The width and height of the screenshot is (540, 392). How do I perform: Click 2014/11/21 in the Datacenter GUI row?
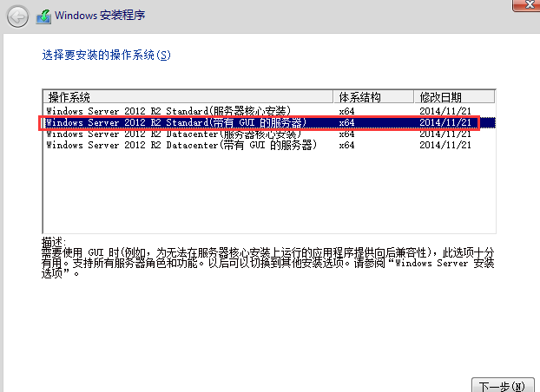tap(445, 145)
